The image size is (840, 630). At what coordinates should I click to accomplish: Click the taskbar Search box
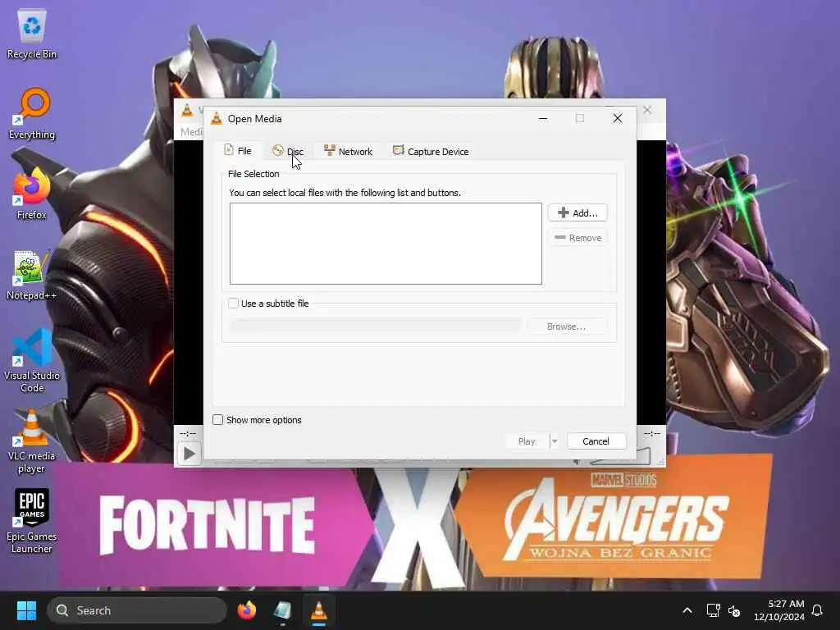coord(137,610)
